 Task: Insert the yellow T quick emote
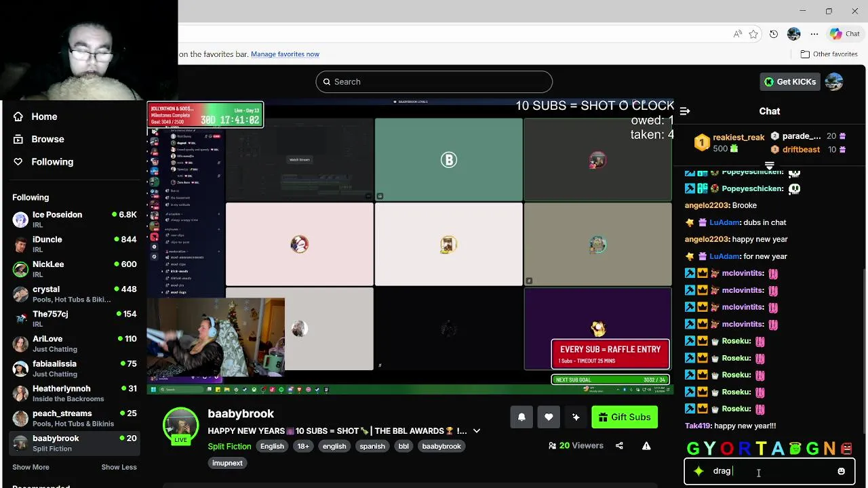[x=761, y=448]
